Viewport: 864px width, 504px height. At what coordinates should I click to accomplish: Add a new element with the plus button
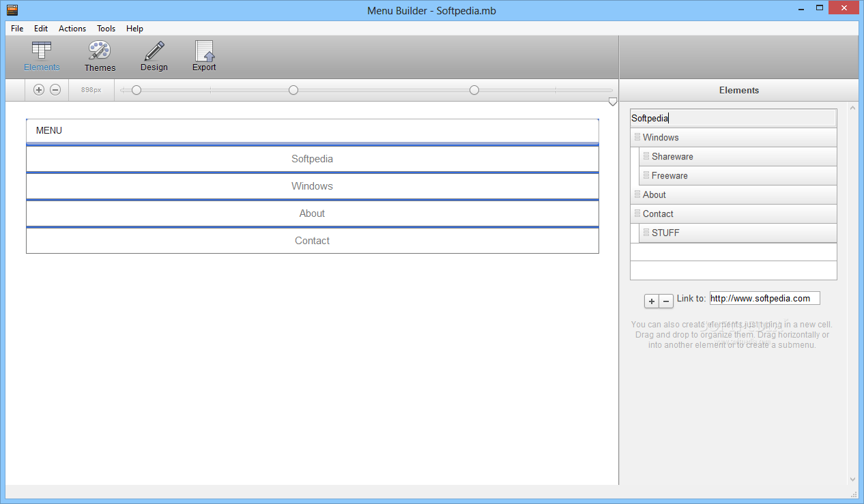coord(652,301)
